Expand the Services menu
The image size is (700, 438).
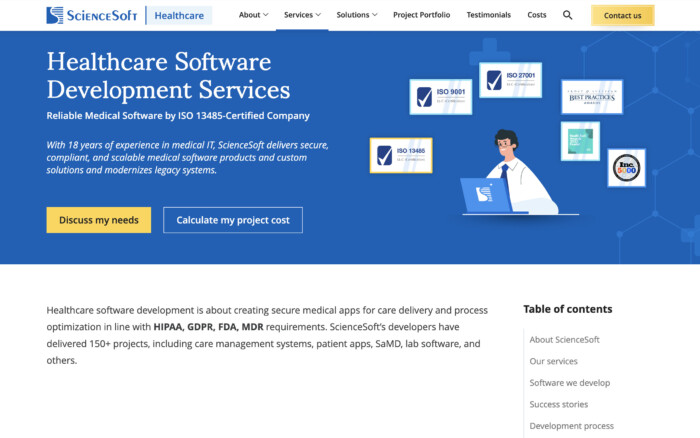302,15
